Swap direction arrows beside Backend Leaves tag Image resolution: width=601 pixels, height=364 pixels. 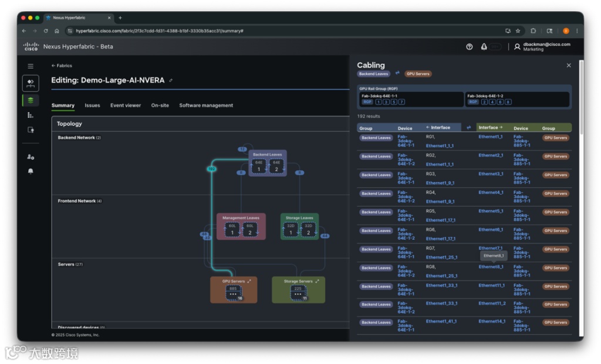pyautogui.click(x=397, y=73)
